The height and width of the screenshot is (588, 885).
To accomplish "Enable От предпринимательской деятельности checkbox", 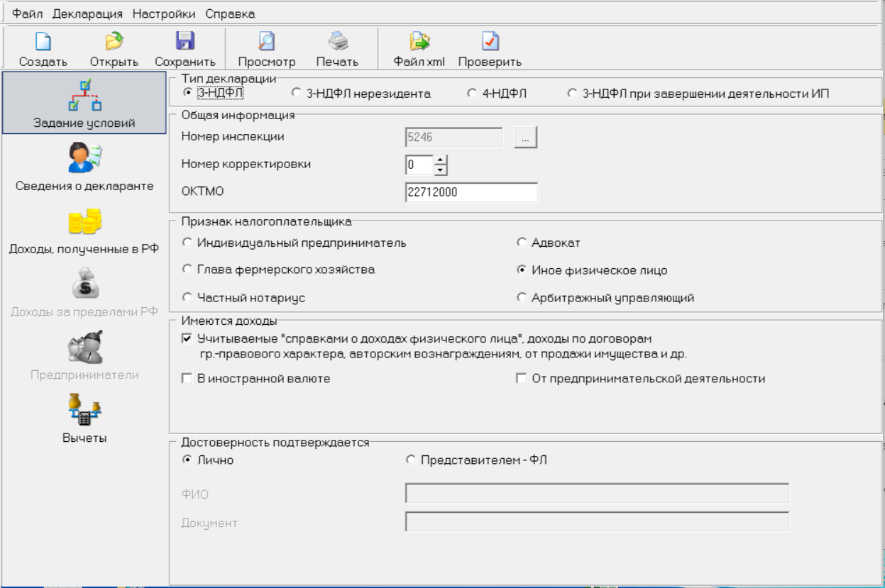I will click(x=522, y=379).
